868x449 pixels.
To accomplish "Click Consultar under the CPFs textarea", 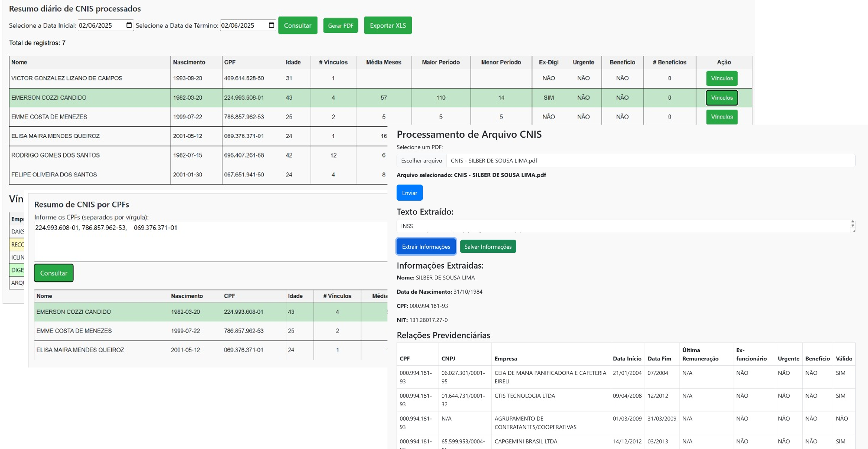I will 54,273.
